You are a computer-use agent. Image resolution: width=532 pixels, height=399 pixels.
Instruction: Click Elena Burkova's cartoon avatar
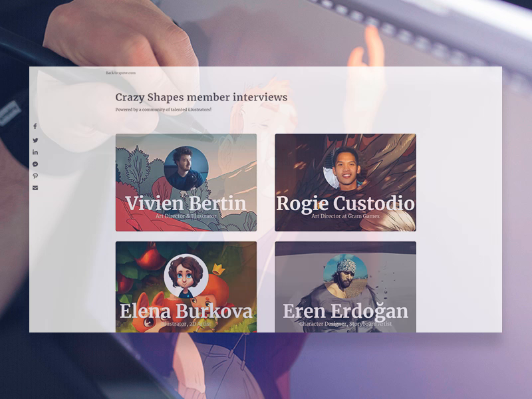pos(186,276)
